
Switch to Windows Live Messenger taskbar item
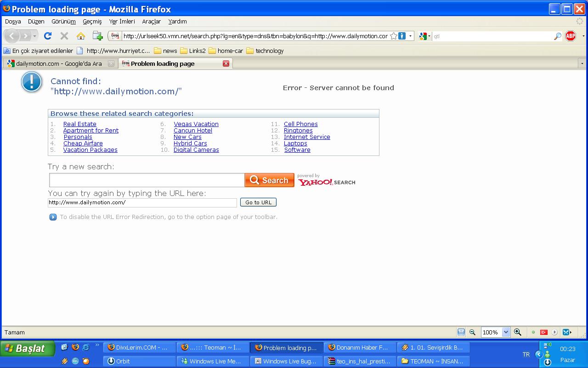(x=213, y=361)
